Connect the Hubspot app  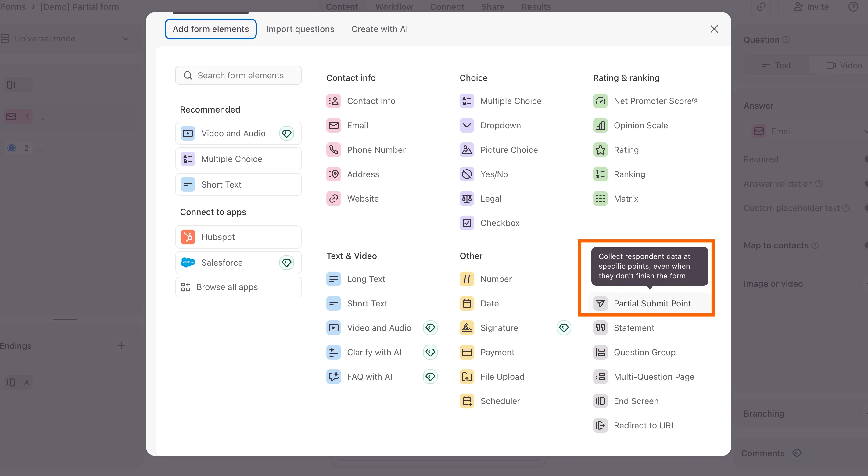[x=238, y=237]
